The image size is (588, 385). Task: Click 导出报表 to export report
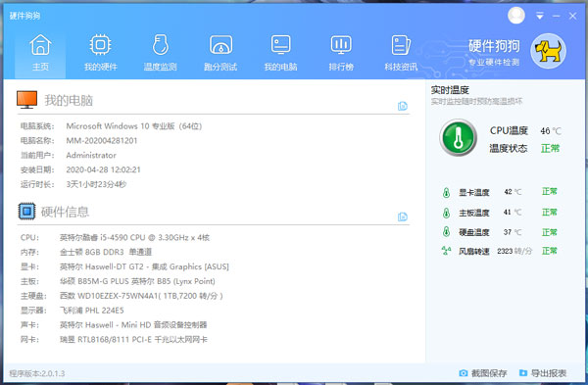coord(543,373)
